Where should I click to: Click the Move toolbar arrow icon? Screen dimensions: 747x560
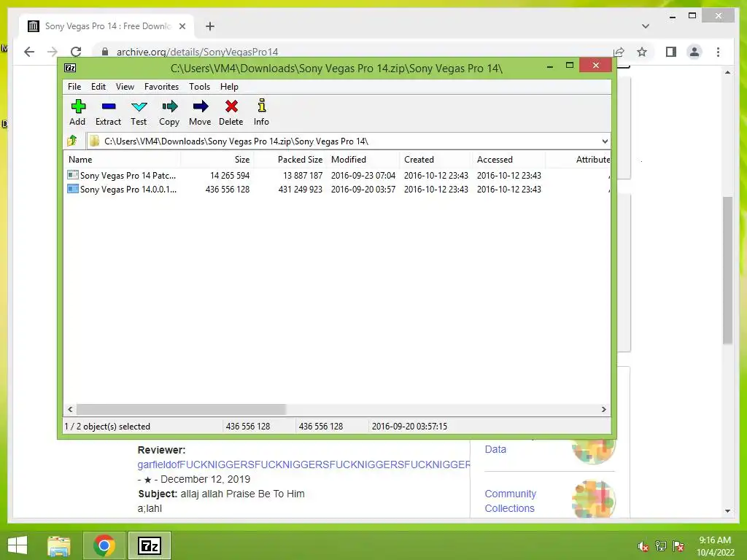pos(200,106)
